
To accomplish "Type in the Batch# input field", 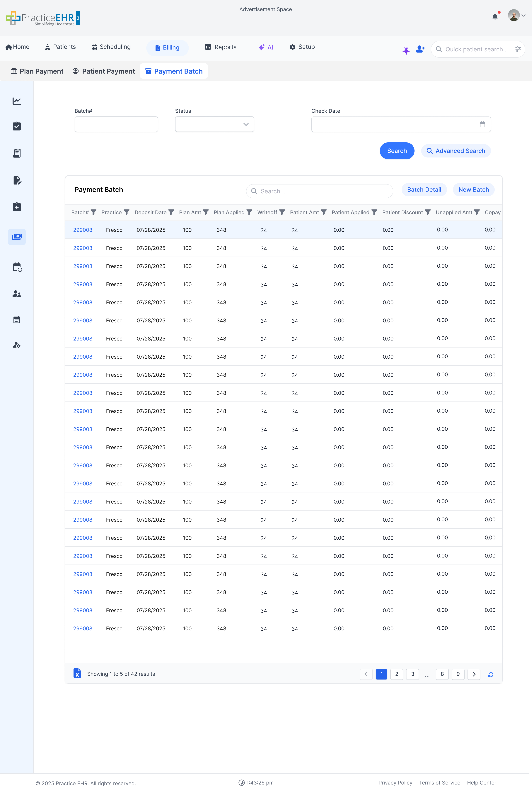I will point(116,124).
